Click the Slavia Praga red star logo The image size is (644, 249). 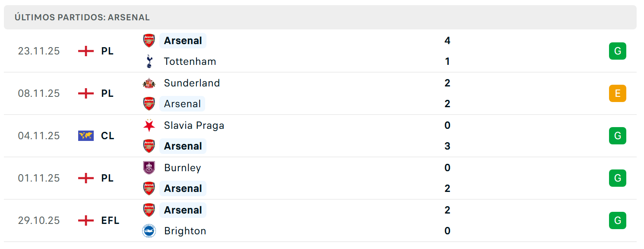149,125
